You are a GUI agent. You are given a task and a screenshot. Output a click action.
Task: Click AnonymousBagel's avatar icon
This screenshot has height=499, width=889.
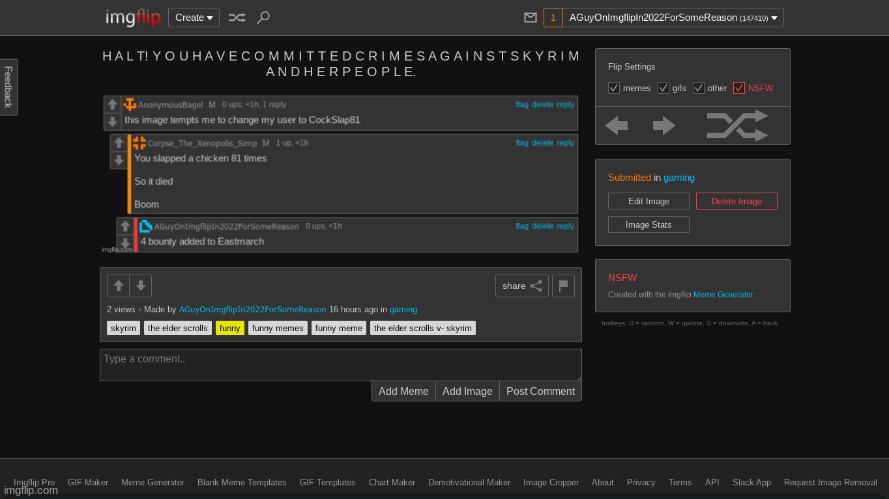click(x=130, y=104)
